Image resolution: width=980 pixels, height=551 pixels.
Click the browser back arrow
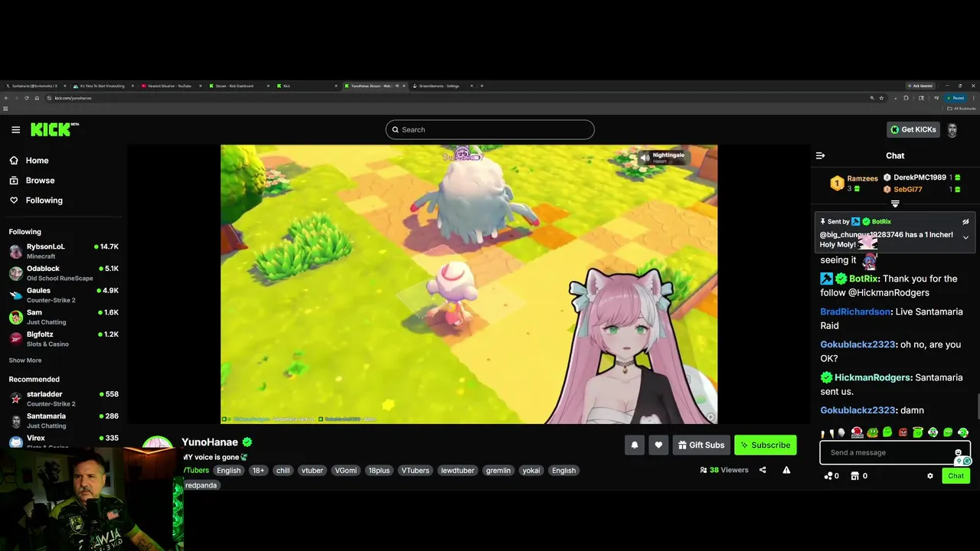tap(6, 98)
